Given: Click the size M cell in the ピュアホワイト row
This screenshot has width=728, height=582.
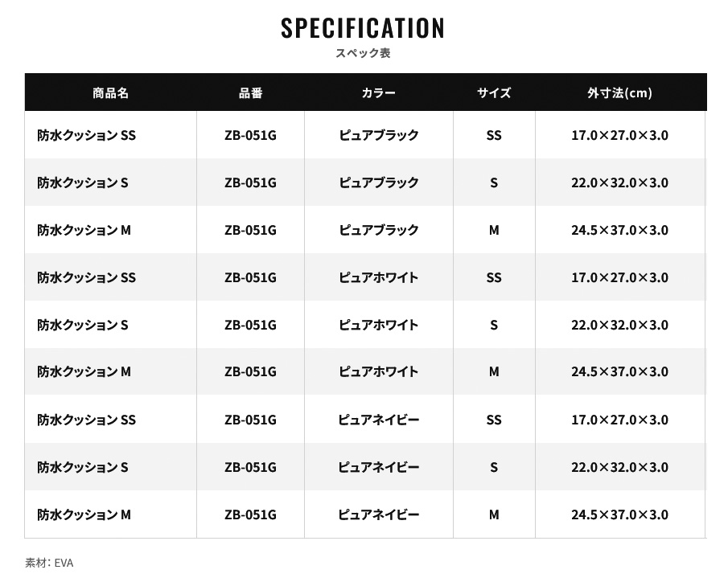Looking at the screenshot, I should 494,371.
